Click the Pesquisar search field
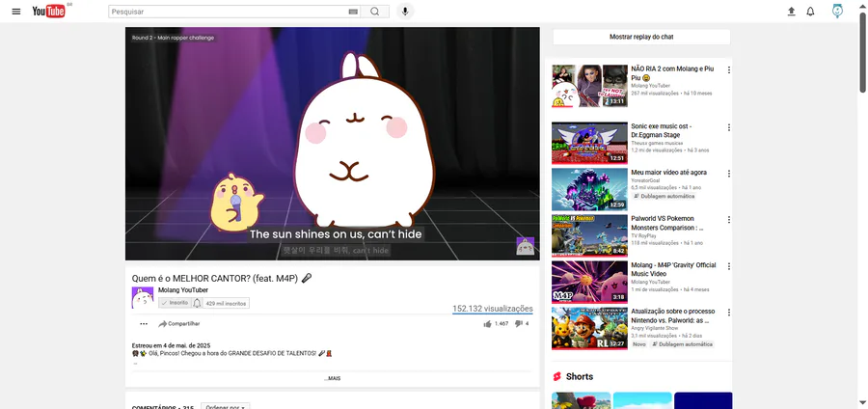The image size is (868, 409). pos(228,12)
